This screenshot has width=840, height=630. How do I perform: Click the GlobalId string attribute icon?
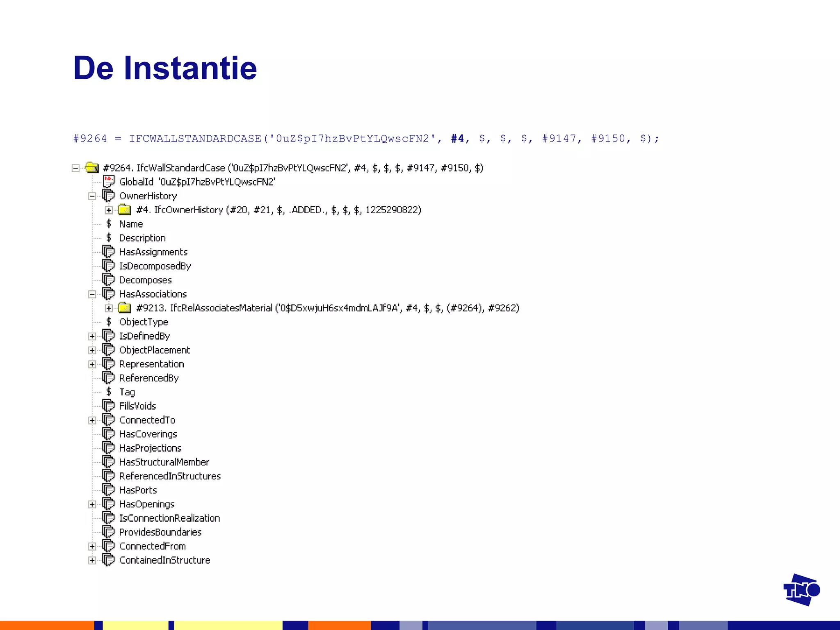coord(109,181)
